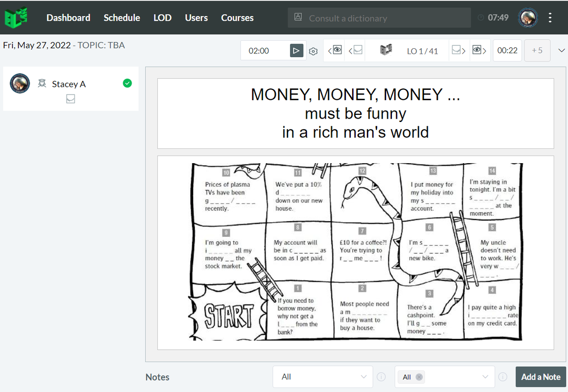Click info icon next to Add a Note
Image resolution: width=568 pixels, height=392 pixels.
pos(503,377)
